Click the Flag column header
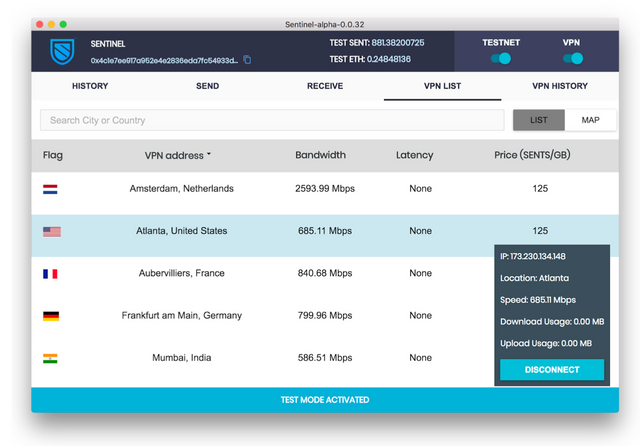The width and height of the screenshot is (640, 446). [x=53, y=155]
